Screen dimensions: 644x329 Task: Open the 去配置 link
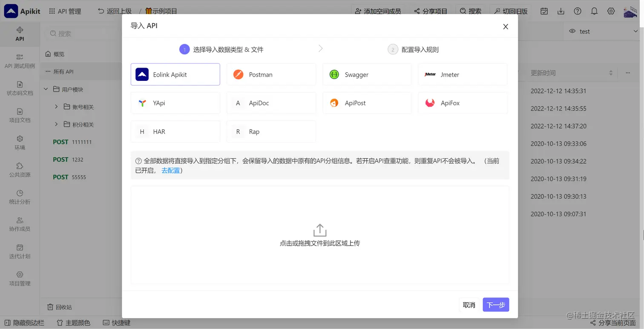pyautogui.click(x=170, y=170)
